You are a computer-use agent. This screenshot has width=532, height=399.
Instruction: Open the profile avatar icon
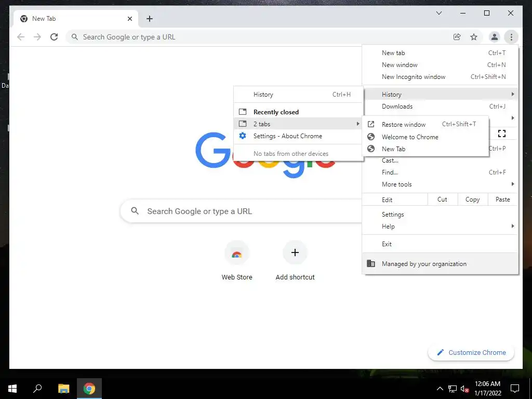495,37
